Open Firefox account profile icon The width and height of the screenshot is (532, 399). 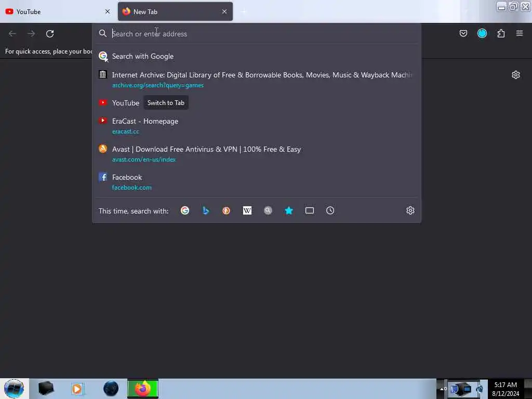click(x=482, y=33)
